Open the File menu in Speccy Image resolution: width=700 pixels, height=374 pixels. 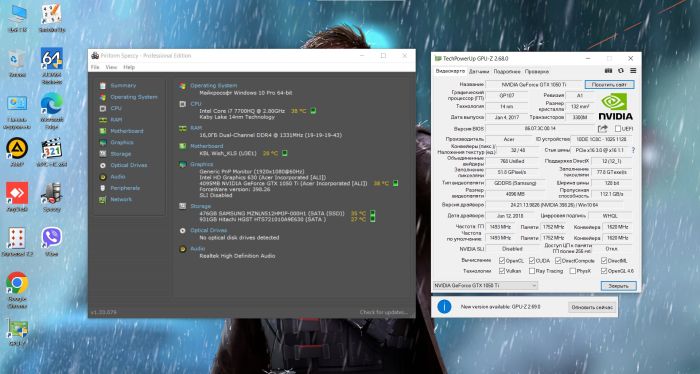pos(95,67)
